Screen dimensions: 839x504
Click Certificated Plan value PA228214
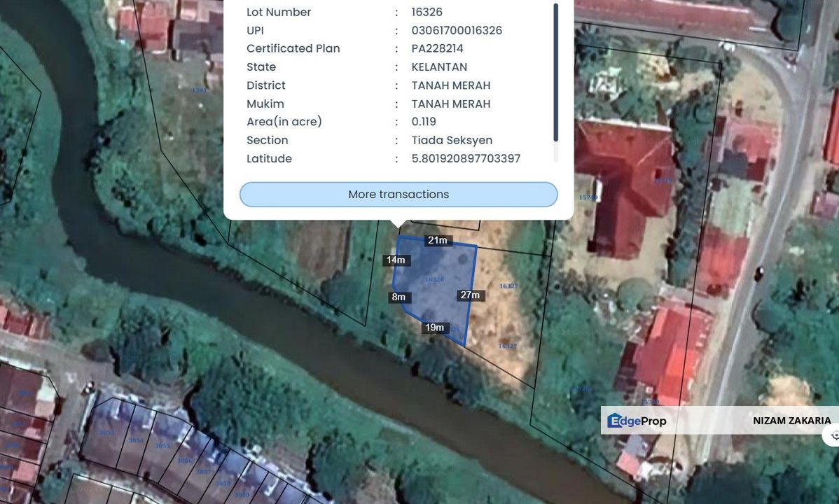point(437,49)
